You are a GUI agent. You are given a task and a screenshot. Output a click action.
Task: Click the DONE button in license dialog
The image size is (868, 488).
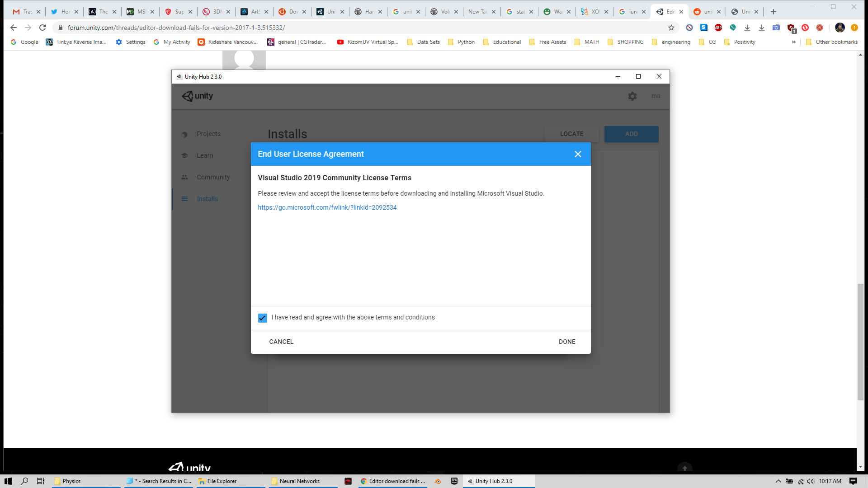566,342
